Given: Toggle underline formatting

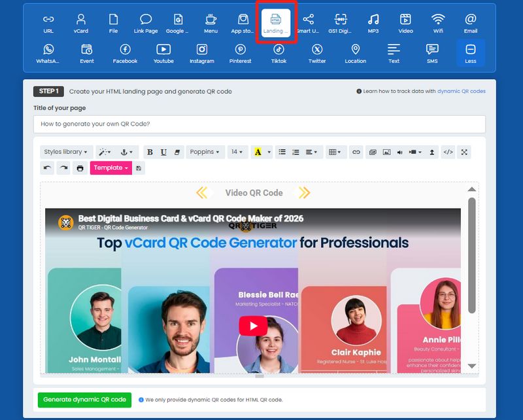Looking at the screenshot, I should pos(163,152).
